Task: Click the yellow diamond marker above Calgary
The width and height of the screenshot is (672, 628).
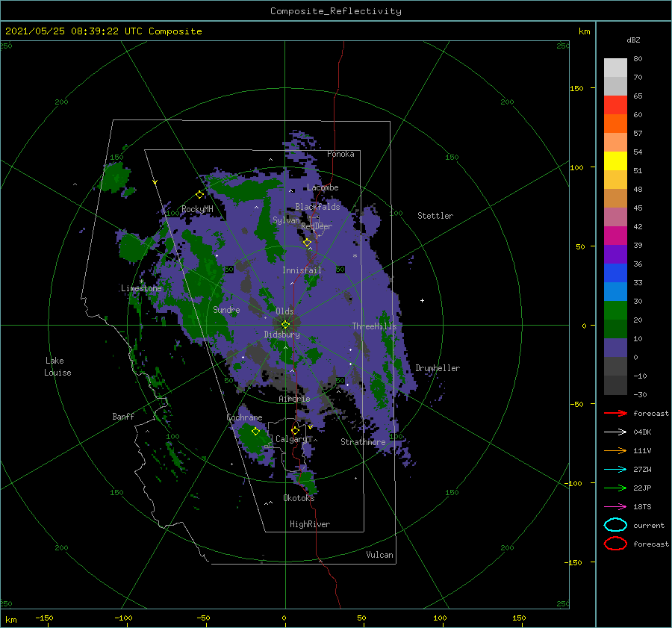Action: tap(295, 430)
